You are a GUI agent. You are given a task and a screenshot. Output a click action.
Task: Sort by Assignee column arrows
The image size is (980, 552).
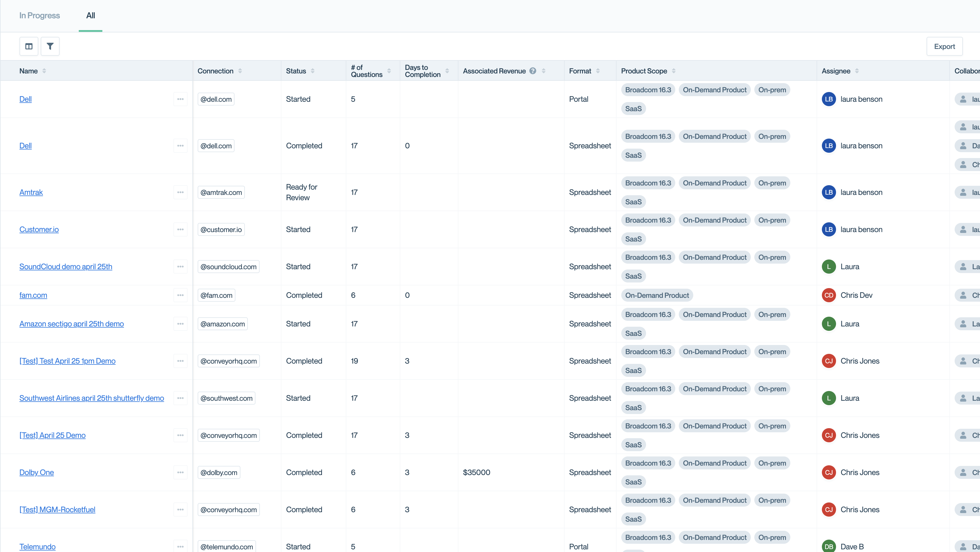coord(857,71)
